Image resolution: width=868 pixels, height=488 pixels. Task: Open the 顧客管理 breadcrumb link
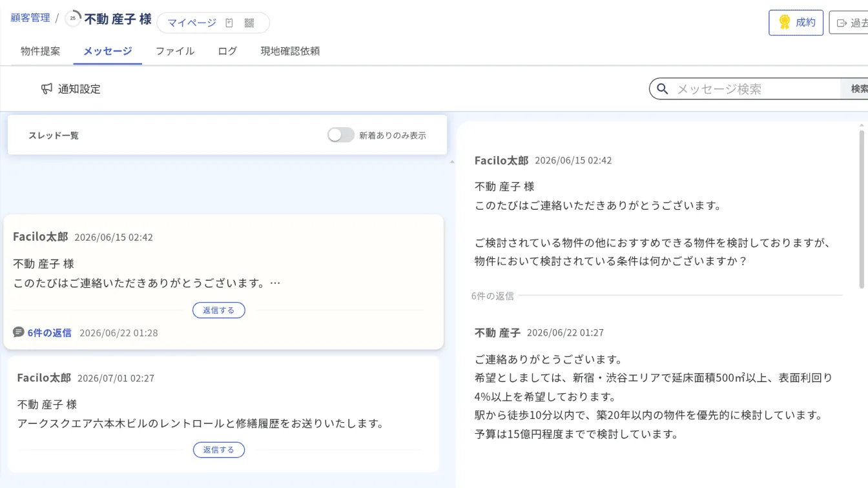[x=30, y=18]
